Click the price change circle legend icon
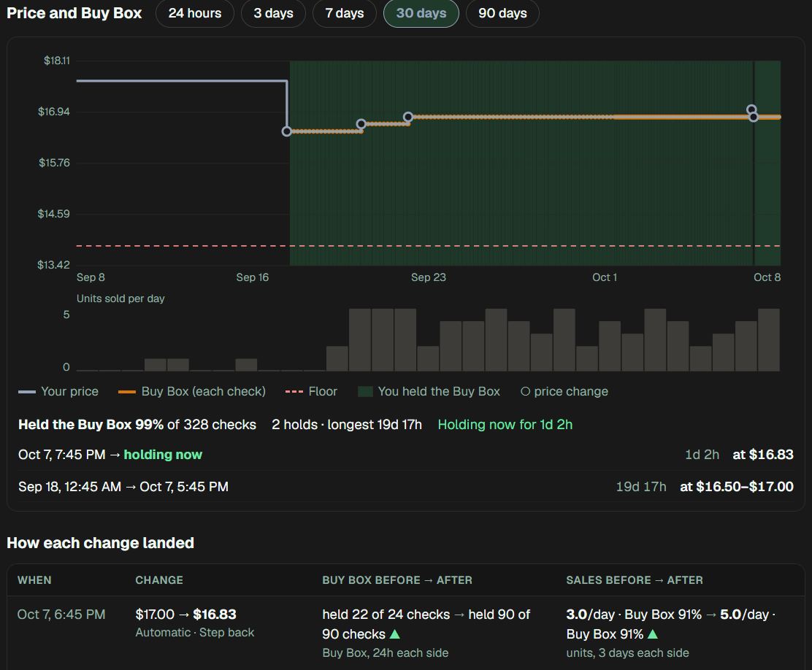Image resolution: width=812 pixels, height=670 pixels. pos(525,391)
